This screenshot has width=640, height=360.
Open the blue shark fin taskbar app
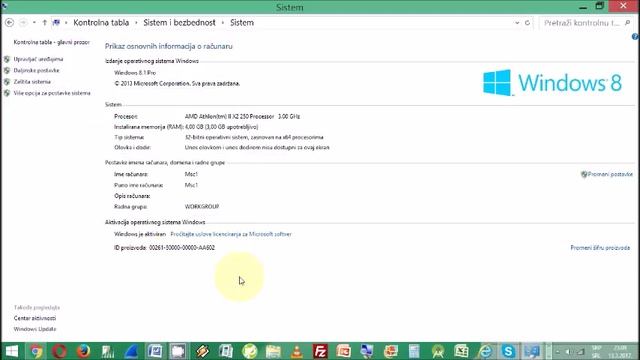coord(131,351)
